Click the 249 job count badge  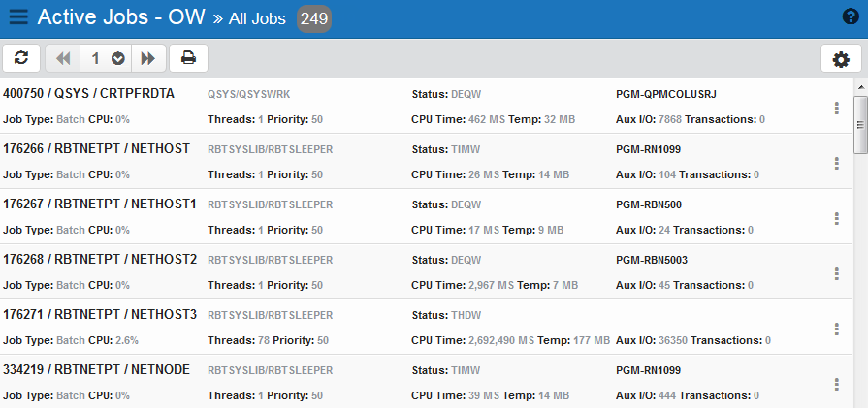click(313, 18)
